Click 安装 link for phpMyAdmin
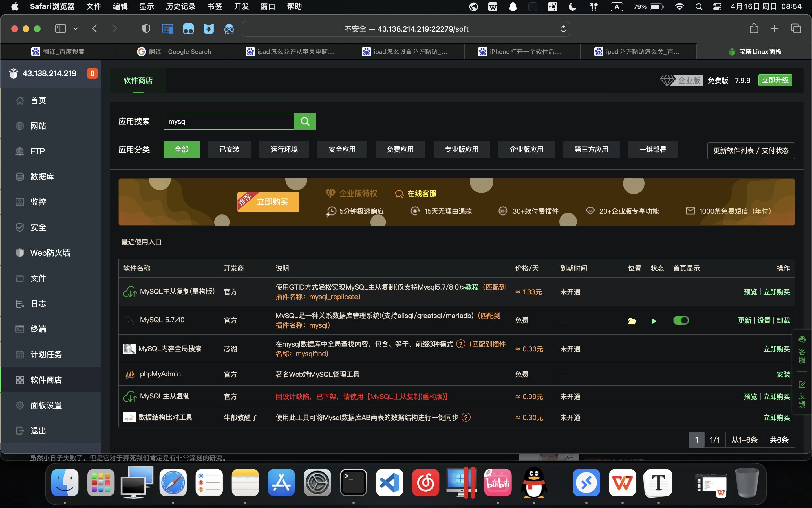Viewport: 812px width, 508px height. pos(784,374)
